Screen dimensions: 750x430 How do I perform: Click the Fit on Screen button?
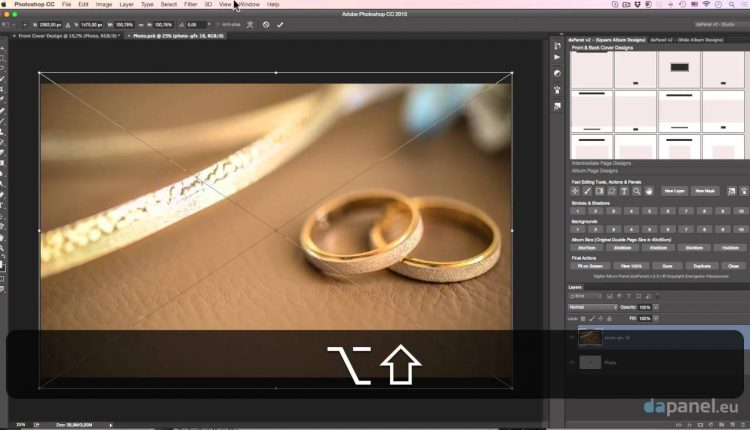click(590, 266)
